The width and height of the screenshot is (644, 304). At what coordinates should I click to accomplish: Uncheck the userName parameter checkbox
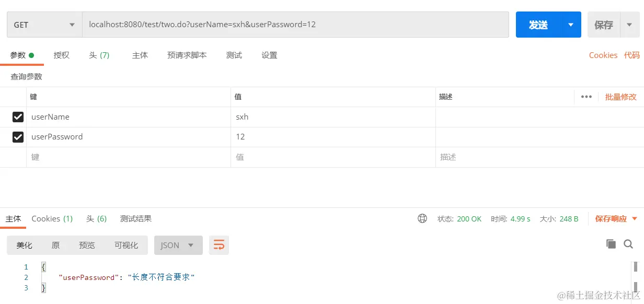click(x=18, y=117)
